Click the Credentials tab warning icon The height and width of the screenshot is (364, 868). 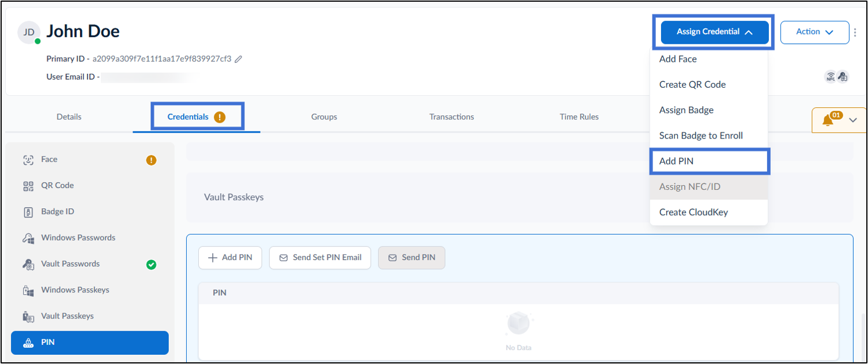click(220, 117)
